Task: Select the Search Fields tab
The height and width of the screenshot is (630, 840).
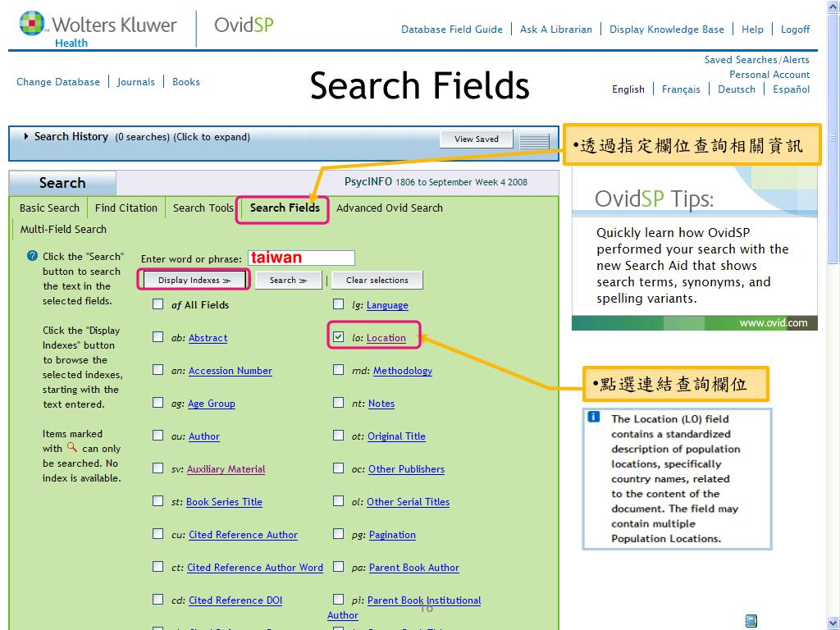Action: click(x=285, y=208)
